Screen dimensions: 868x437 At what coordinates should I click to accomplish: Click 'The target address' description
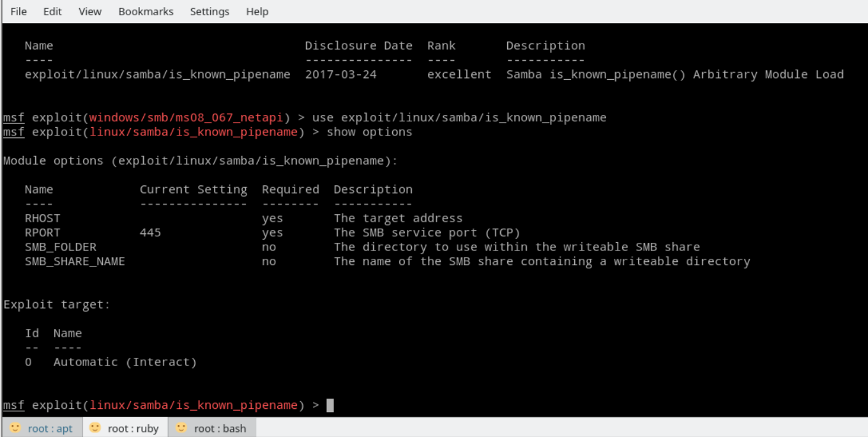pyautogui.click(x=398, y=218)
